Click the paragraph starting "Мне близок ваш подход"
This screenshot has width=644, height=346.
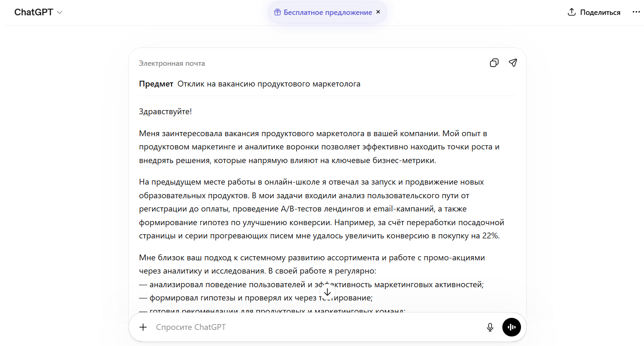click(x=311, y=258)
